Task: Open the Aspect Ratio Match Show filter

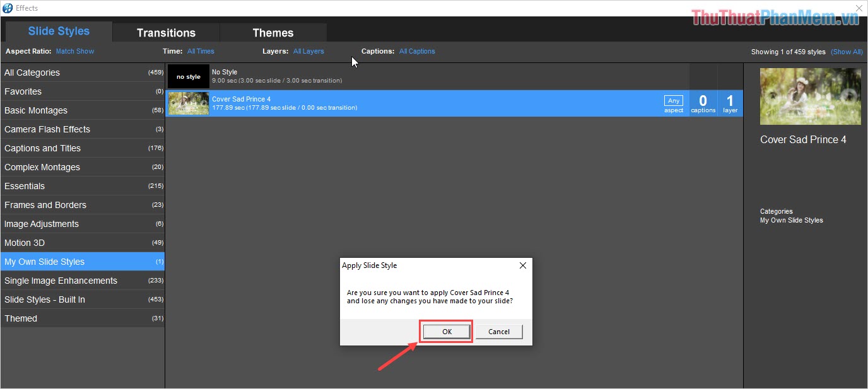Action: [74, 51]
